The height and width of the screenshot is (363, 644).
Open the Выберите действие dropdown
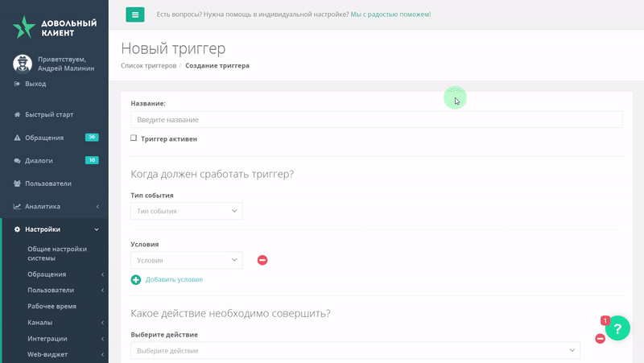pyautogui.click(x=355, y=351)
